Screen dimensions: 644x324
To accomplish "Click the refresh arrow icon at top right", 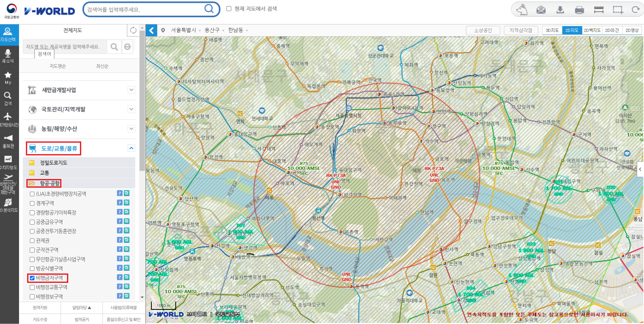I will pos(635,10).
